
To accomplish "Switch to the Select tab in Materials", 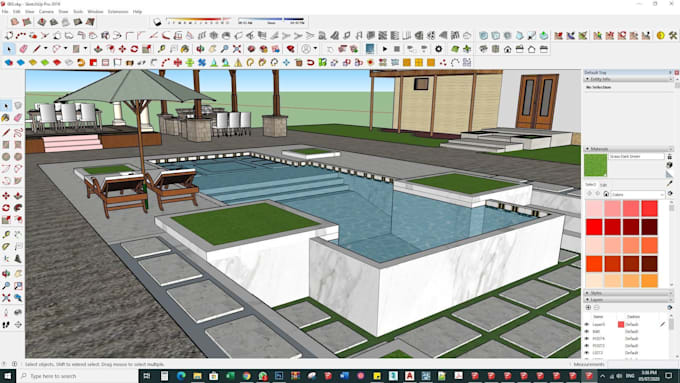I will [x=590, y=185].
